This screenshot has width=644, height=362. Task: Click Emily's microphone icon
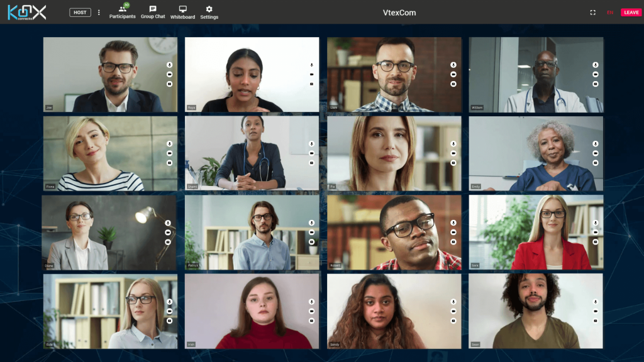(595, 144)
